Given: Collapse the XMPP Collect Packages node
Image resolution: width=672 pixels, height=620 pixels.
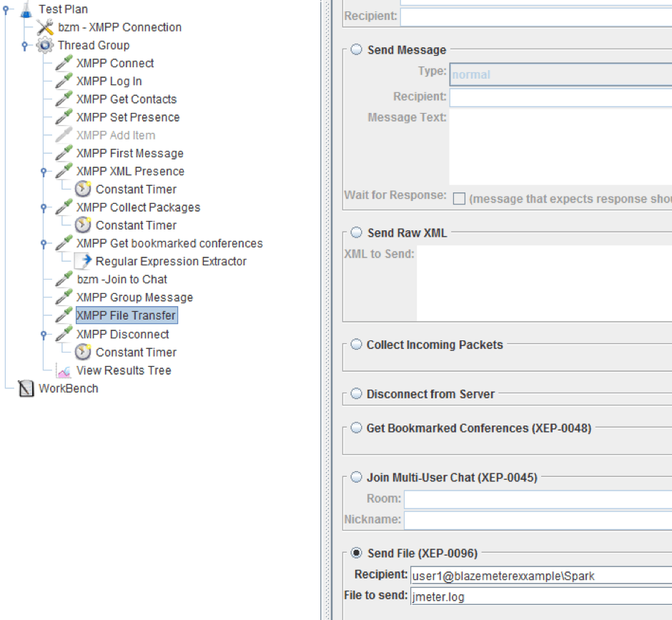Looking at the screenshot, I should [x=44, y=207].
